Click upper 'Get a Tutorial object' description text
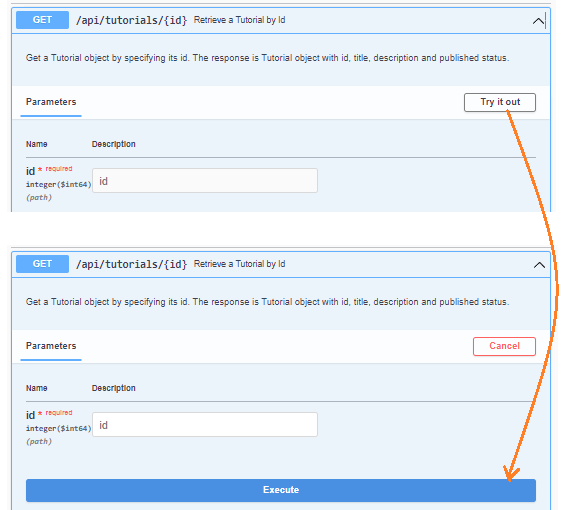570x510 pixels. tap(267, 58)
